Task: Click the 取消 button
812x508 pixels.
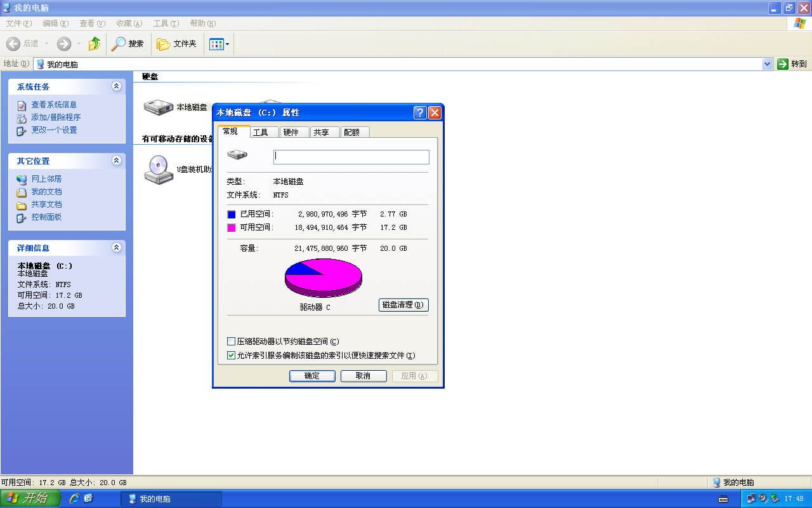Action: tap(363, 376)
